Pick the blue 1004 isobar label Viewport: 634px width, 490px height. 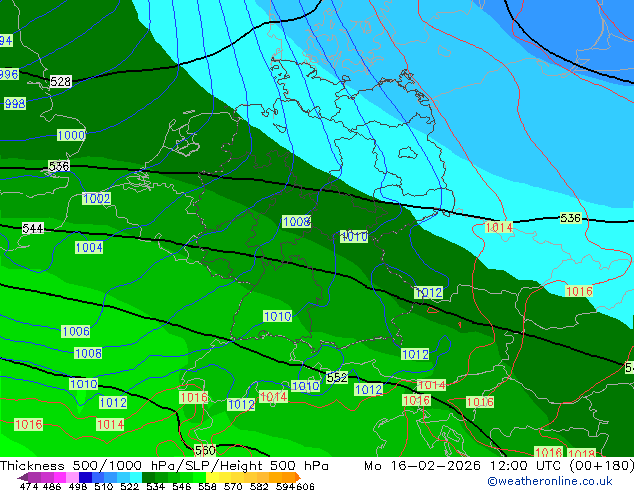click(89, 247)
